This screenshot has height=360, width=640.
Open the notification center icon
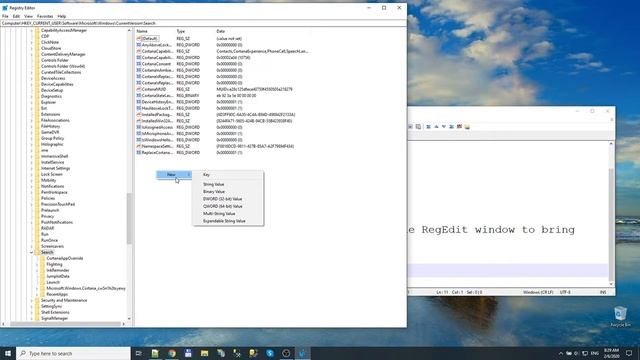tap(629, 353)
